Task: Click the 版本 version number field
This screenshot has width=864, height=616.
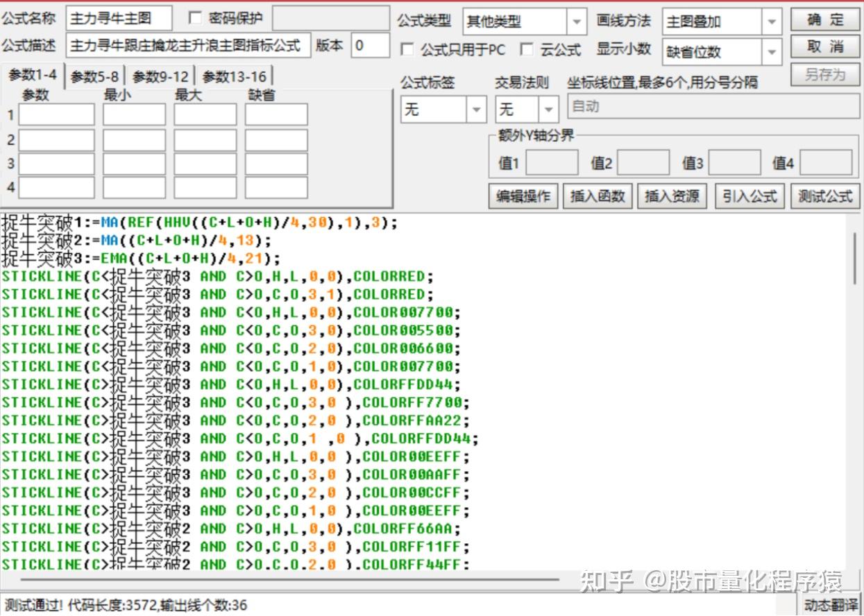Action: pyautogui.click(x=370, y=46)
